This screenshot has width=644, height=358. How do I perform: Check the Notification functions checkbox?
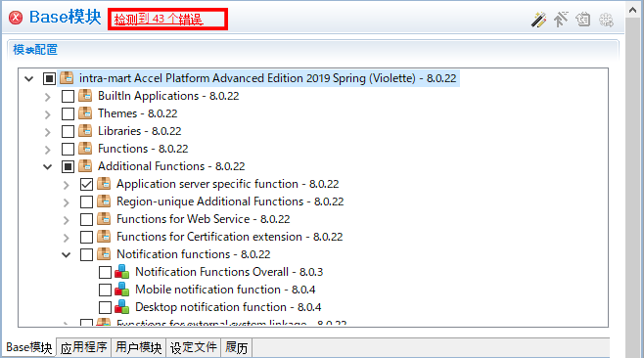[x=86, y=254]
